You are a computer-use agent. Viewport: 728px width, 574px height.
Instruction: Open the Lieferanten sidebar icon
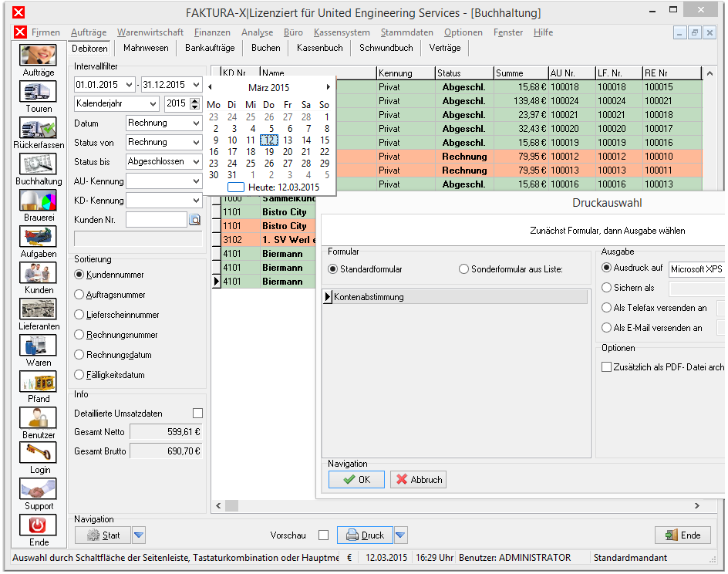[38, 309]
